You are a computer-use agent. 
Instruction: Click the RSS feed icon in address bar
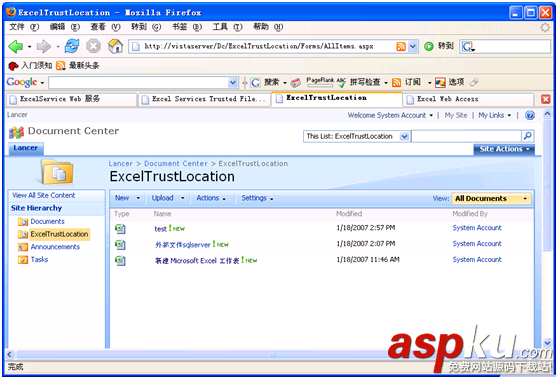[401, 47]
